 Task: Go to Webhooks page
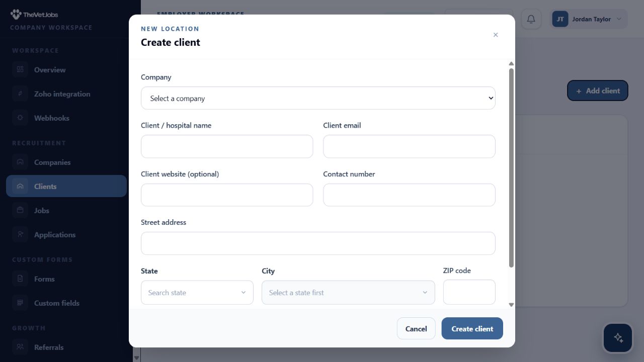pyautogui.click(x=66, y=118)
